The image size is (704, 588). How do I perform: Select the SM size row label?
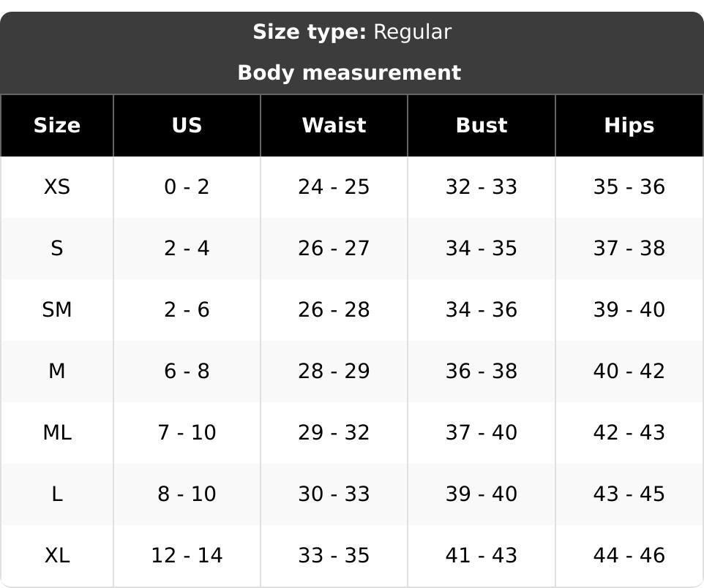tap(57, 309)
